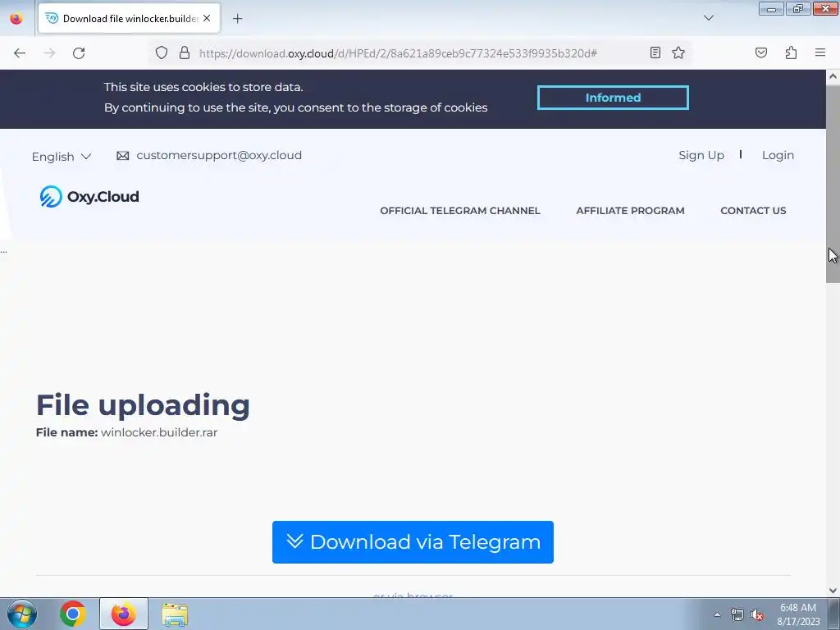
Task: Open the list all tabs chevron
Action: click(x=708, y=18)
